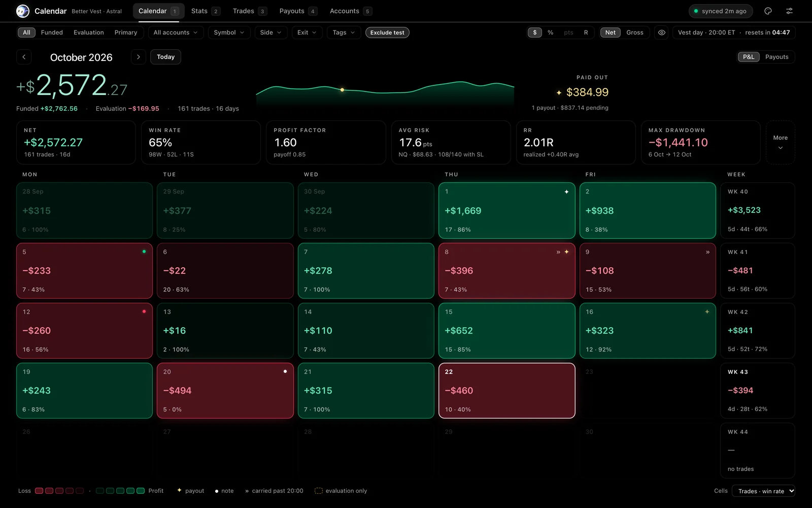Go to next month arrow
This screenshot has width=812, height=508.
(138, 57)
